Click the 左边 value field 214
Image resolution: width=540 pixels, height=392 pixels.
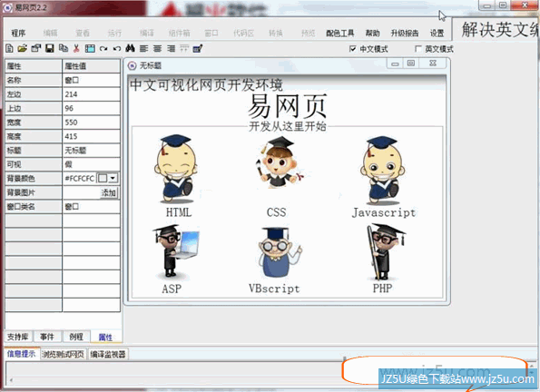coord(92,94)
